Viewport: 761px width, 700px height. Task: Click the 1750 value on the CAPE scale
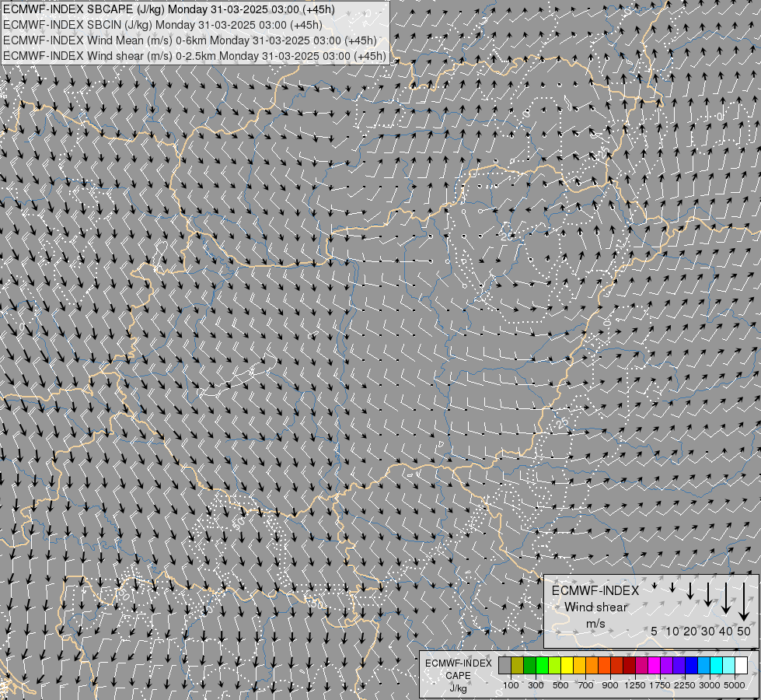point(660,685)
